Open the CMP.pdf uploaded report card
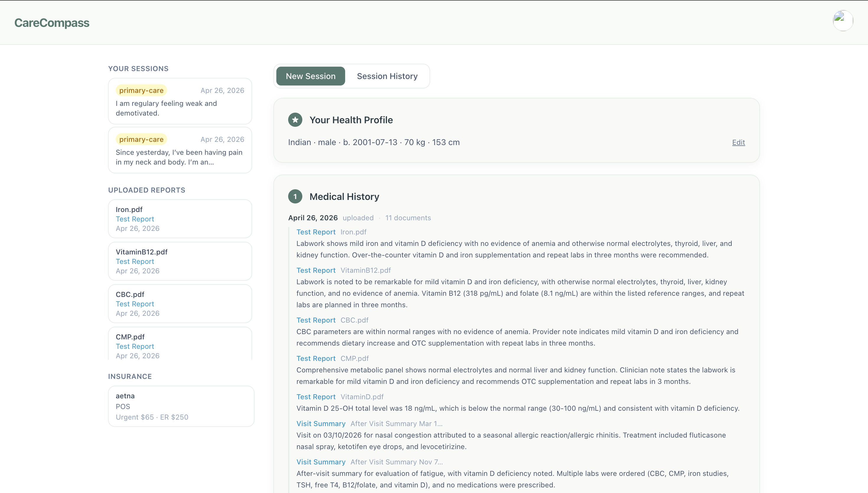Screen dimensions: 868x493 click(180, 344)
